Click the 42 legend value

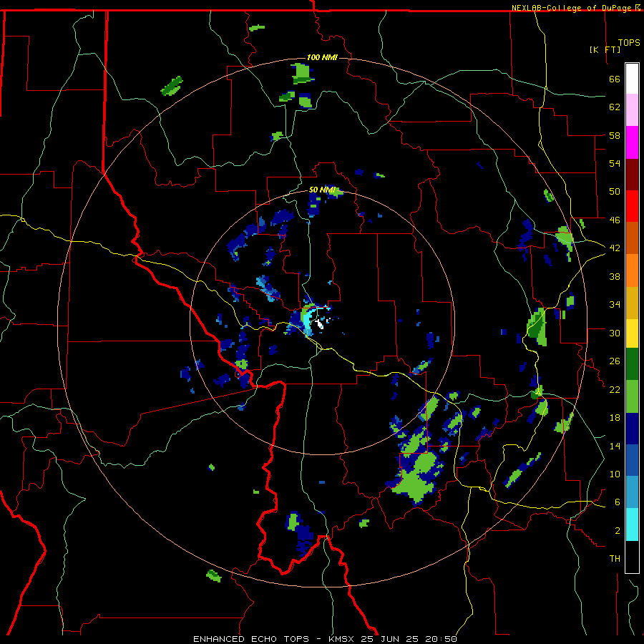click(615, 248)
